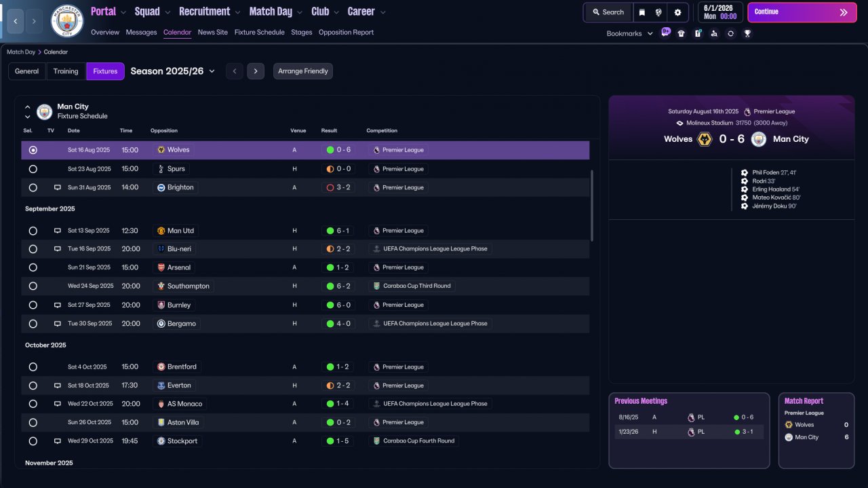Switch to the Fixtures tab

click(x=105, y=71)
